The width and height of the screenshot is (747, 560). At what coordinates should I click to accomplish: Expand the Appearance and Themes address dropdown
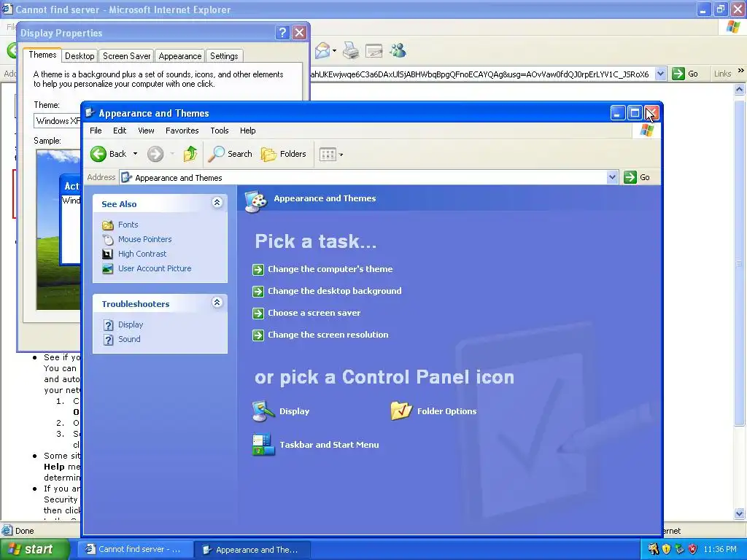click(x=612, y=177)
